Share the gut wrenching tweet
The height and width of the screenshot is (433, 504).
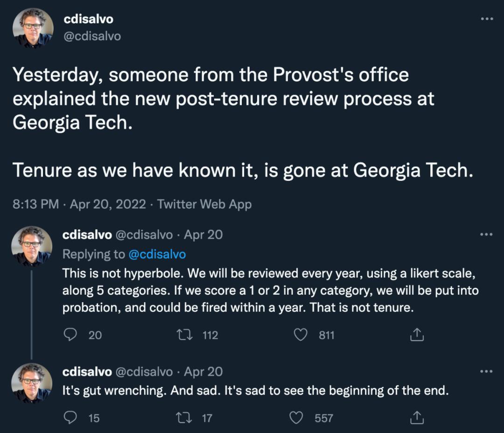pos(416,418)
